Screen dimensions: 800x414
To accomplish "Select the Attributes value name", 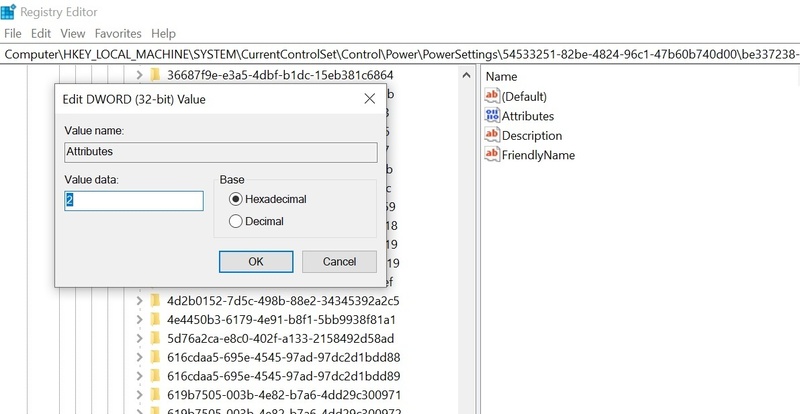I will click(x=528, y=116).
